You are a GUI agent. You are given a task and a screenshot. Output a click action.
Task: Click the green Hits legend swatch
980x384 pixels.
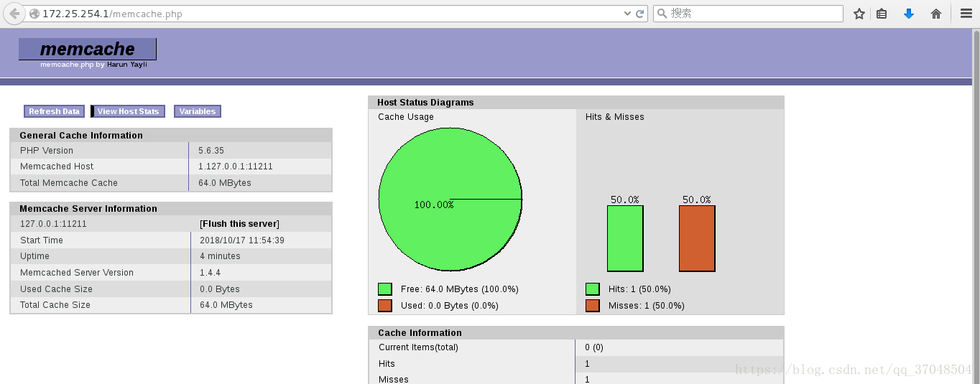tap(593, 289)
